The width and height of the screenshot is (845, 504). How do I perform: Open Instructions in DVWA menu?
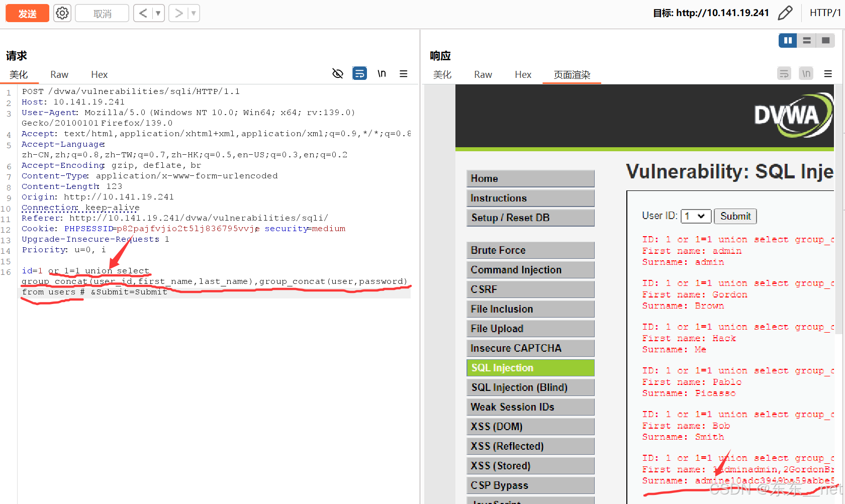(530, 198)
